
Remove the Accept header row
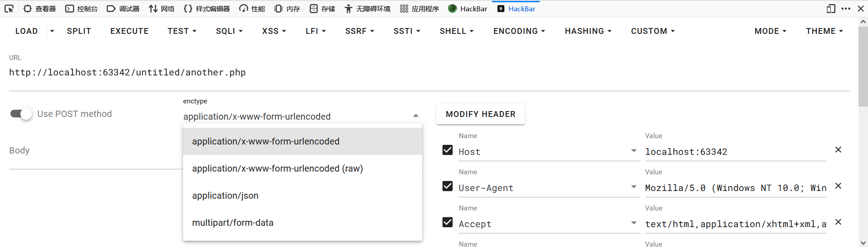coord(838,222)
